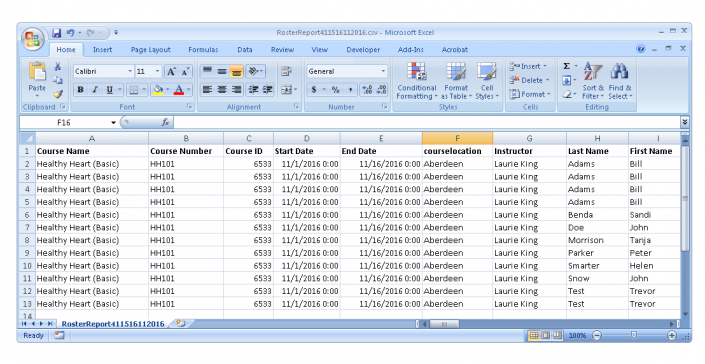This screenshot has height=364, width=705.
Task: Activate the Format Painter brush
Action: coord(58,94)
